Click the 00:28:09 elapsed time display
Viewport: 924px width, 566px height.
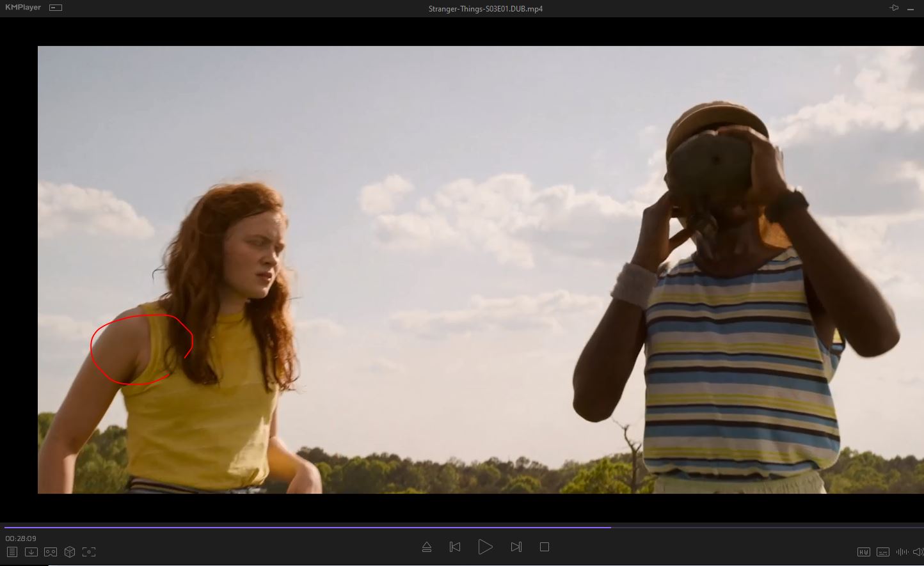pyautogui.click(x=21, y=538)
